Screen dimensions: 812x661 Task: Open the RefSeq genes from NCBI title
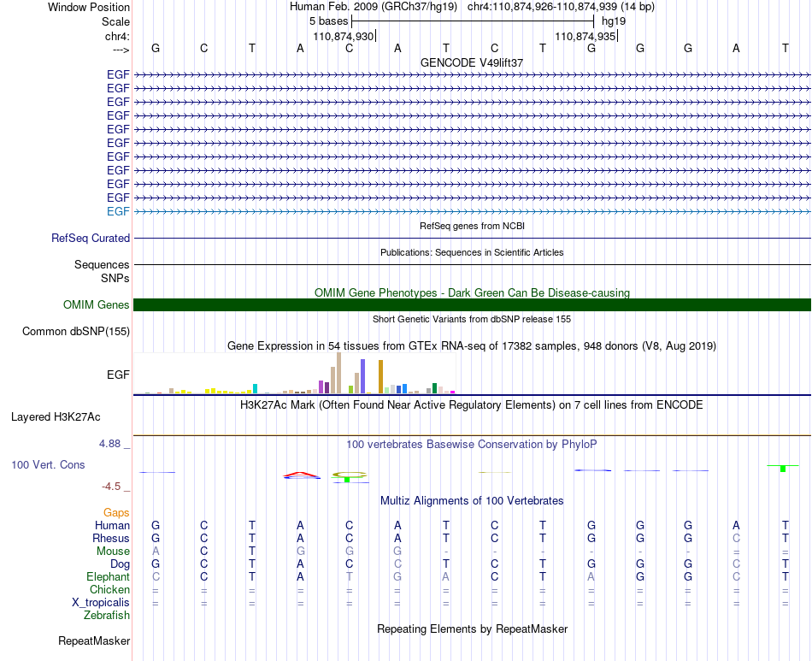tap(472, 226)
